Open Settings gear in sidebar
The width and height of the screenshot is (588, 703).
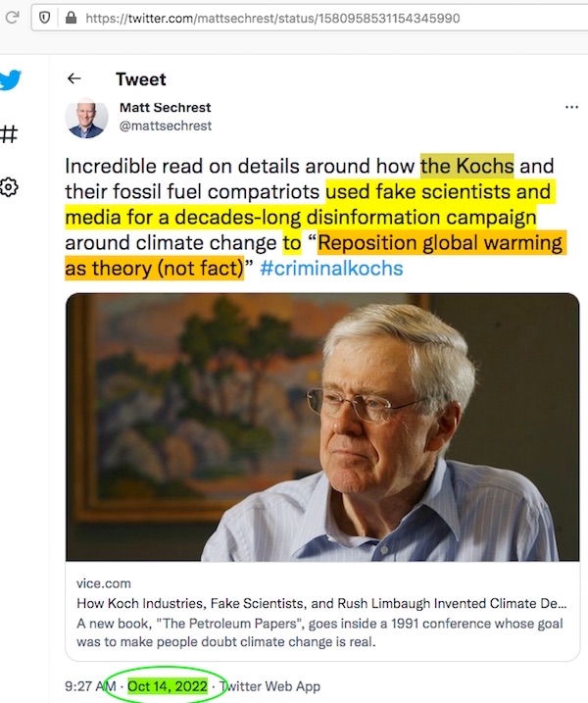9,186
